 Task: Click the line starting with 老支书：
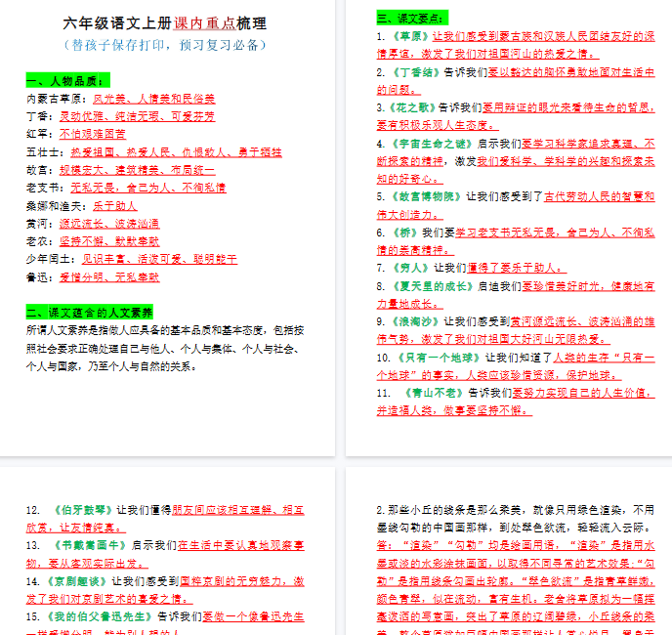(x=126, y=188)
